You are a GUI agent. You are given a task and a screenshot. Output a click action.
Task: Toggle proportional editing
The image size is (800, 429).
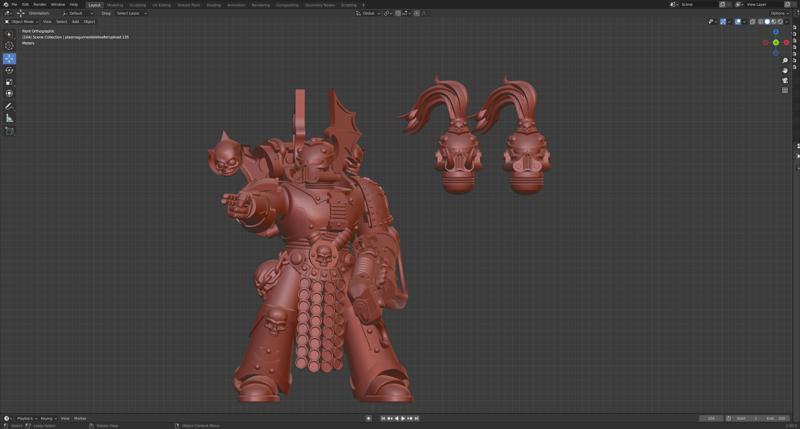tap(416, 13)
